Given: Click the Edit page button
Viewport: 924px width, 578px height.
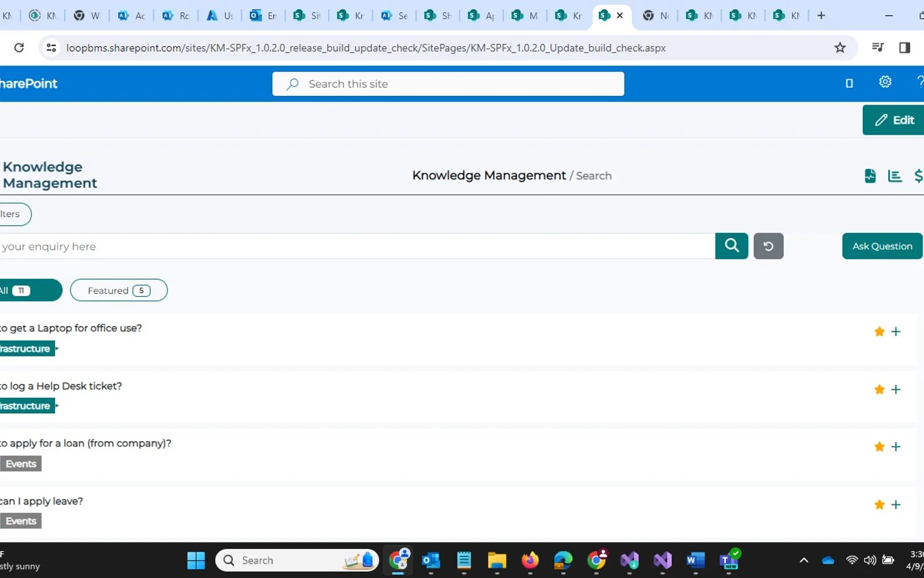Looking at the screenshot, I should 893,120.
